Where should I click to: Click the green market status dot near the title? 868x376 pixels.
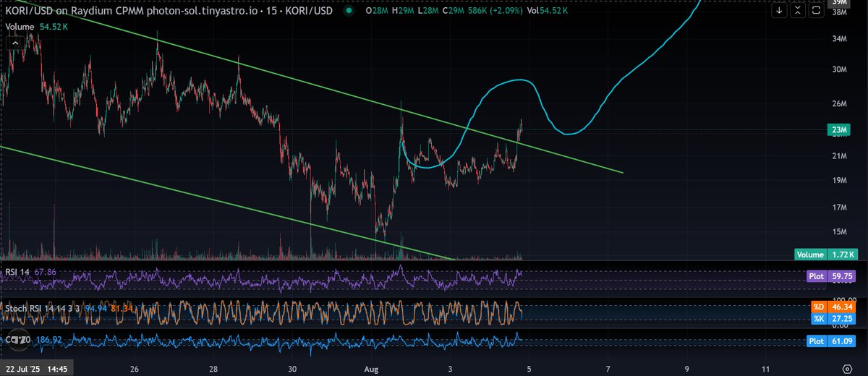click(349, 11)
